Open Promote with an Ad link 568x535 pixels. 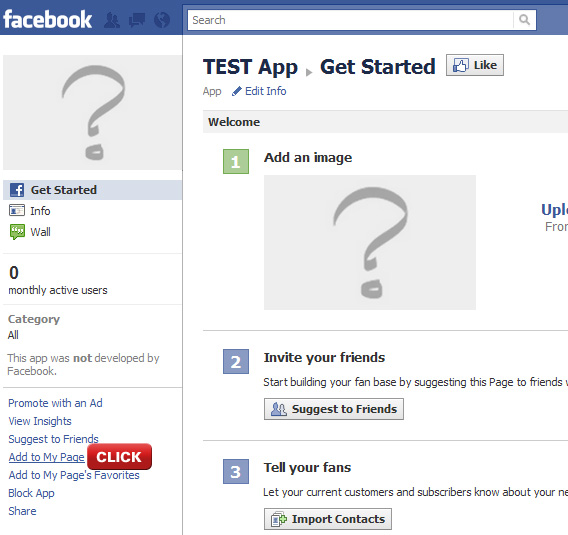(x=55, y=403)
